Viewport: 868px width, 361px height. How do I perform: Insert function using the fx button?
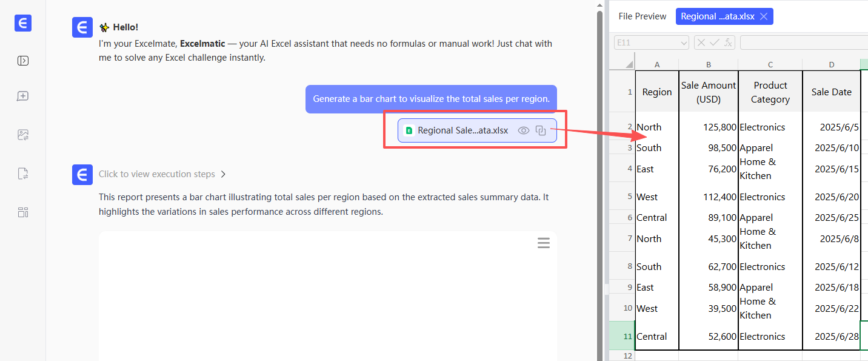[x=728, y=42]
